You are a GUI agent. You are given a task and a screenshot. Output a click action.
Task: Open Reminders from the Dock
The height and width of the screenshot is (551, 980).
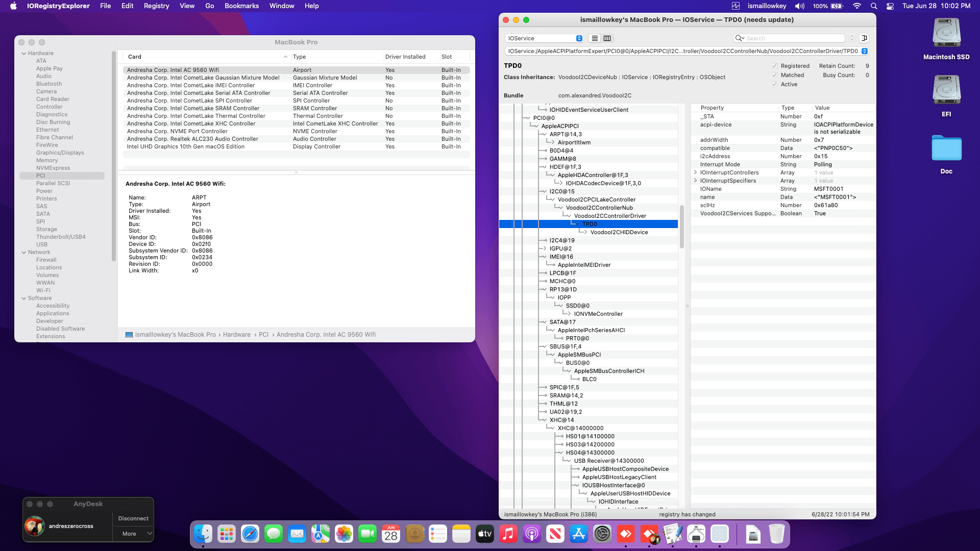(x=438, y=534)
